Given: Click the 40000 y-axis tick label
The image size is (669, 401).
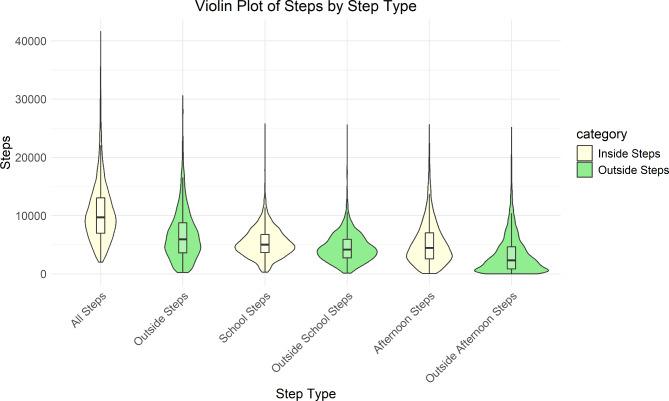Looking at the screenshot, I should (36, 41).
